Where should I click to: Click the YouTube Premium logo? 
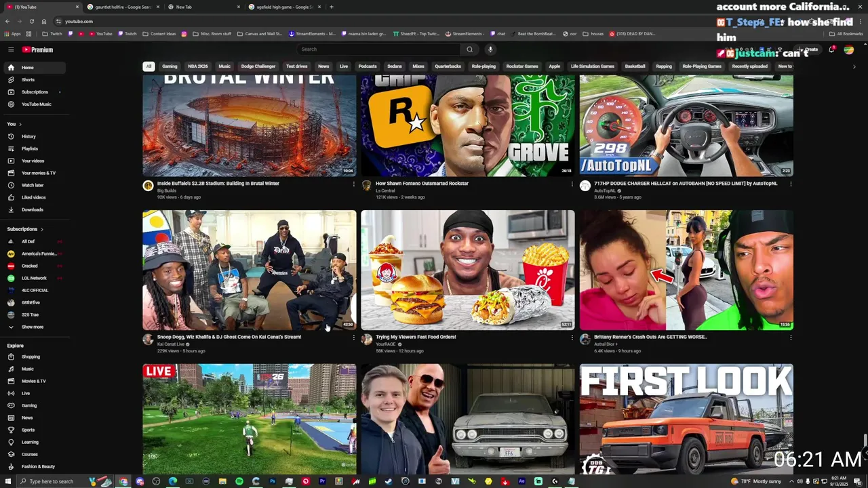[37, 49]
